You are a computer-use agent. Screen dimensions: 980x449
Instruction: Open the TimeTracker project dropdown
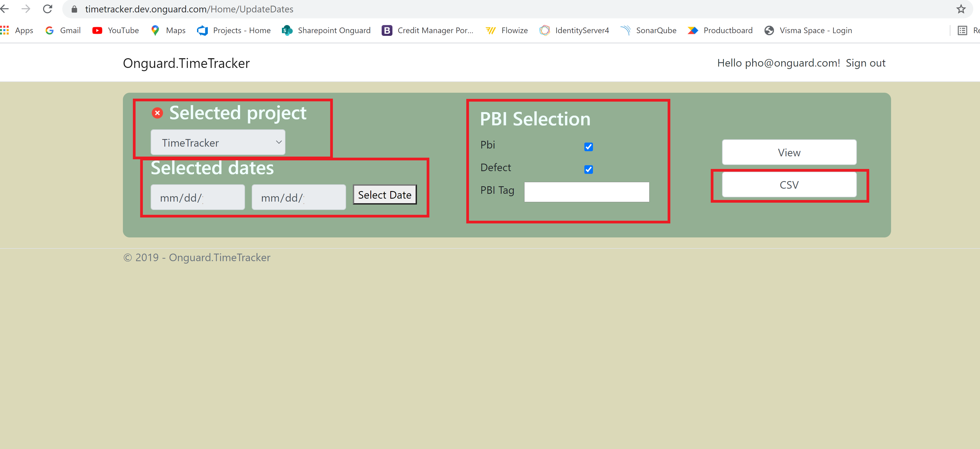218,142
